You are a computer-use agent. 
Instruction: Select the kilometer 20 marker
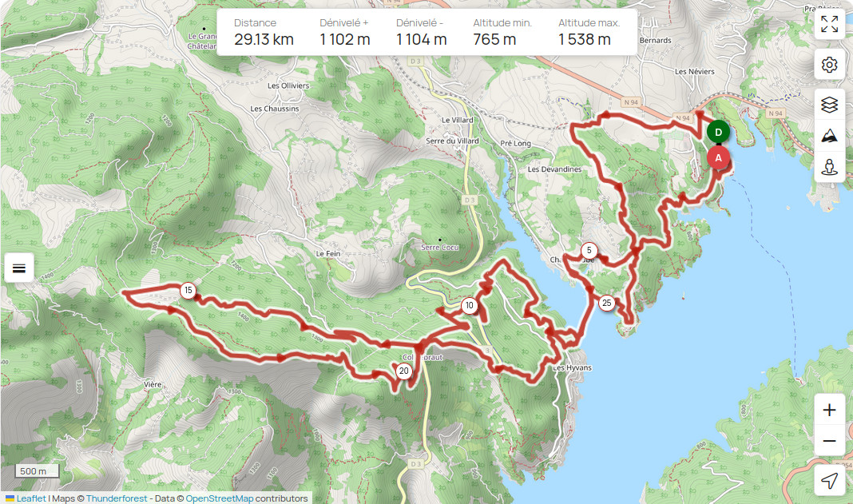tap(403, 371)
